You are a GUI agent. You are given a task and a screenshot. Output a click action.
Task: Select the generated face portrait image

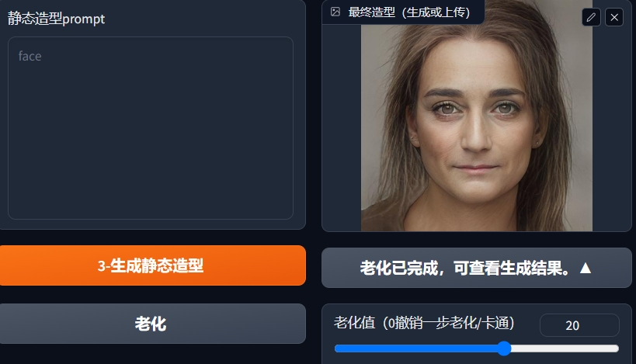coord(477,116)
